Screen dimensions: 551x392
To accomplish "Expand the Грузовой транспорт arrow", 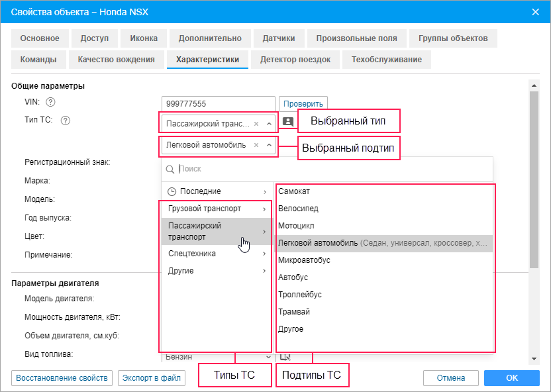I will pos(265,209).
